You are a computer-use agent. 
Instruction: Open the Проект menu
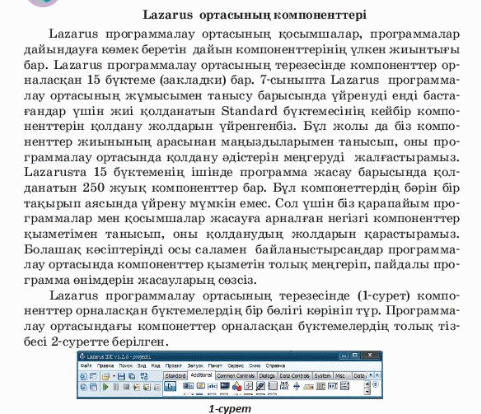[174, 366]
